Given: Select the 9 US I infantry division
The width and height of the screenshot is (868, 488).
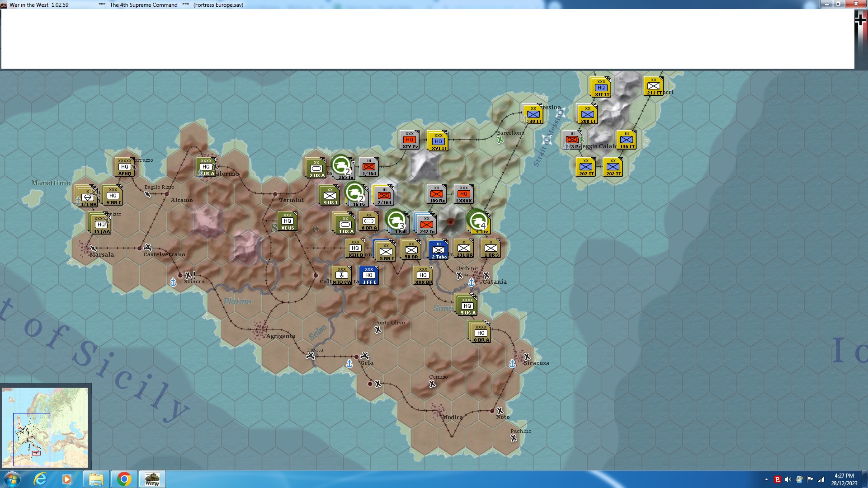Looking at the screenshot, I should coord(330,196).
